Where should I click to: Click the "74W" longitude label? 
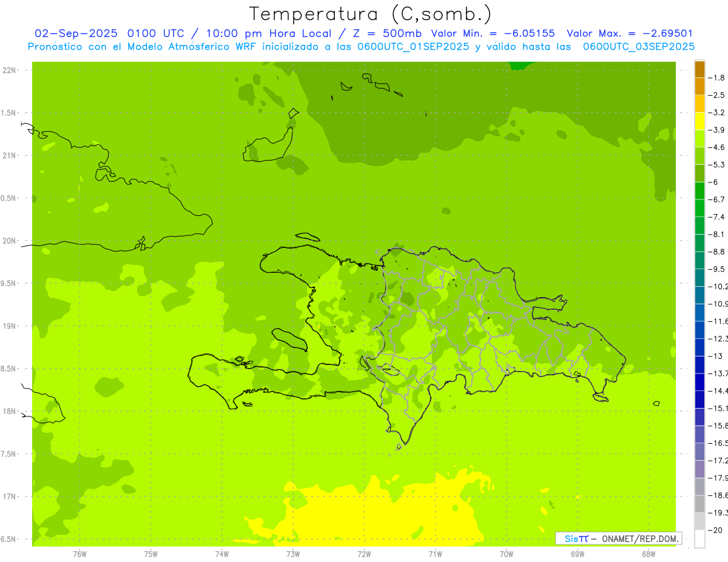(x=222, y=554)
